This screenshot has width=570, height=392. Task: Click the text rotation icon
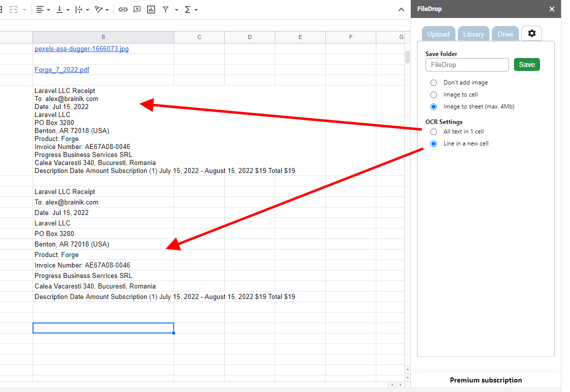[x=99, y=10]
